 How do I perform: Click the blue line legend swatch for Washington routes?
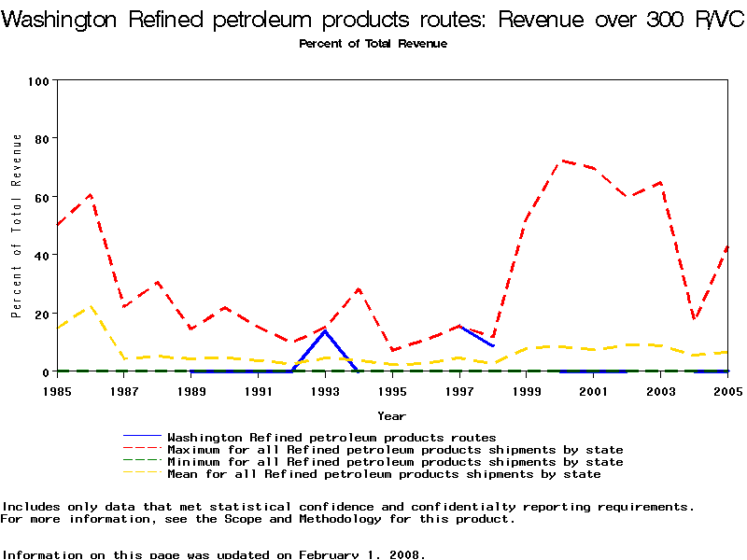pyautogui.click(x=143, y=437)
